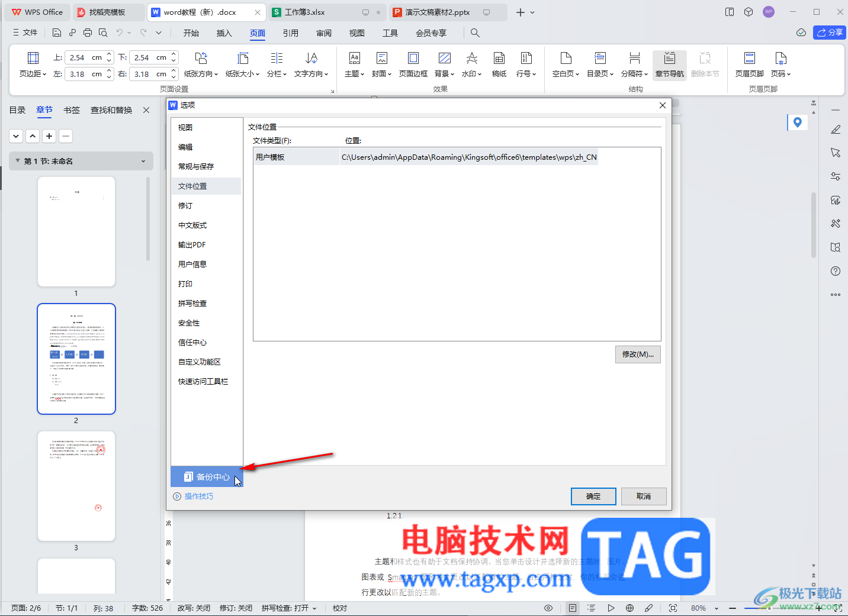Collapse the section down-chevron button in panel

click(16, 136)
